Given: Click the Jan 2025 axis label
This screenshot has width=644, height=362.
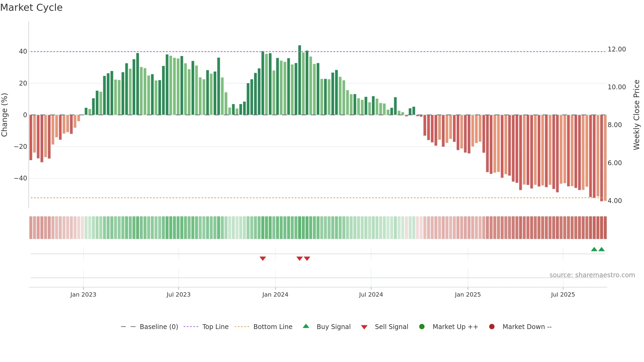Looking at the screenshot, I should (x=468, y=295).
